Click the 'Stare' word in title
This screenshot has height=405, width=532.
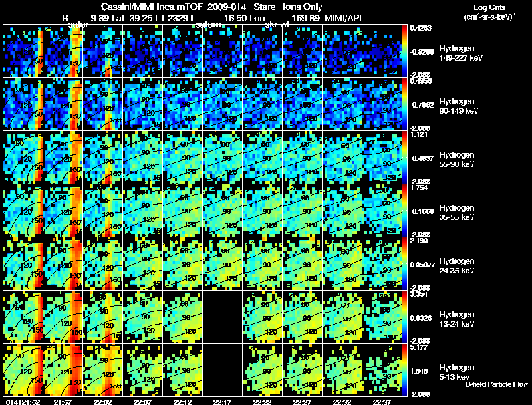[x=264, y=7]
